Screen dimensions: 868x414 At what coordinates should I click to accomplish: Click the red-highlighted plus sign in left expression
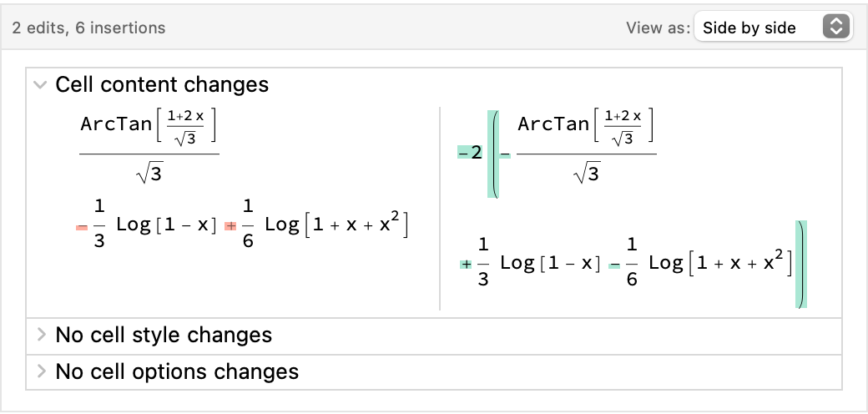click(x=231, y=226)
